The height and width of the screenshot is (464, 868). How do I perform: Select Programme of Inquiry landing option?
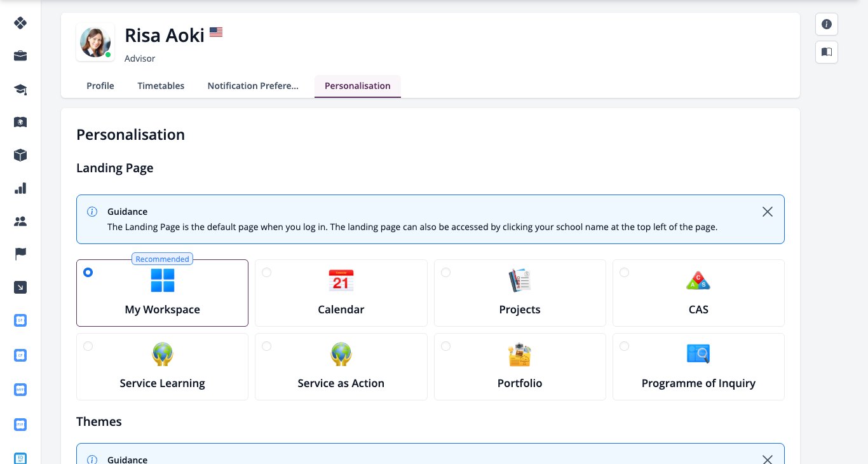pyautogui.click(x=698, y=367)
